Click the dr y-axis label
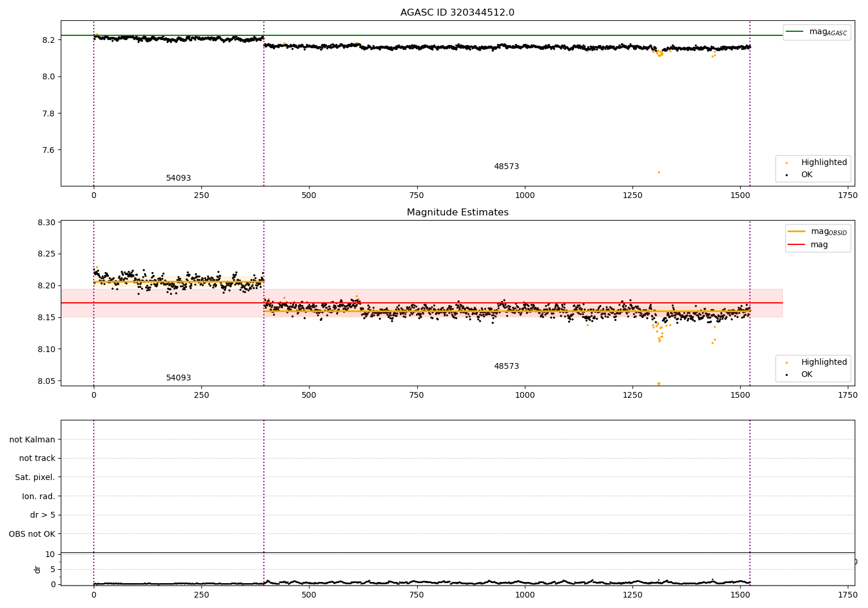Screen dimensions: 868x608 pos(38,569)
